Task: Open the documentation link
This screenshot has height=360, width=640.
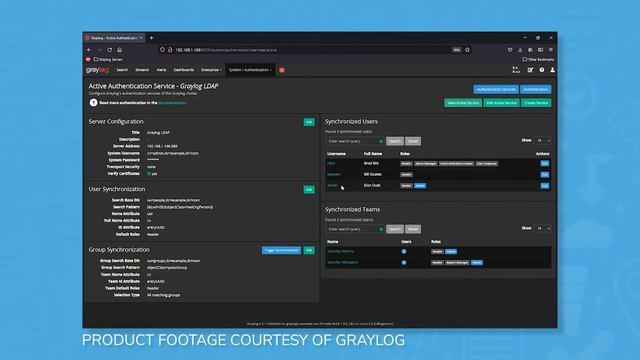Action: (172, 103)
